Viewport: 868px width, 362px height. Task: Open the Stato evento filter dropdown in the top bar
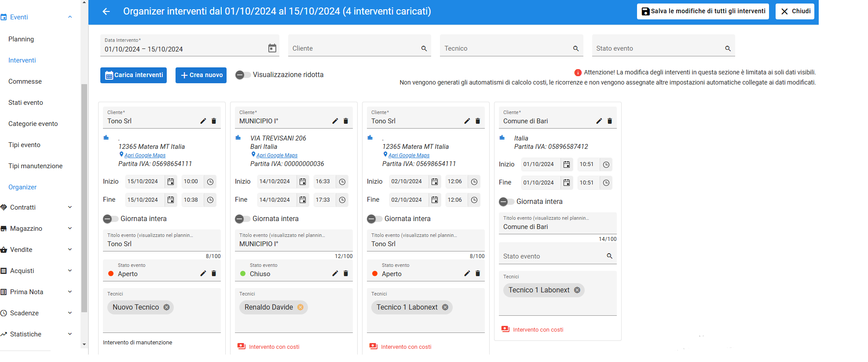663,46
